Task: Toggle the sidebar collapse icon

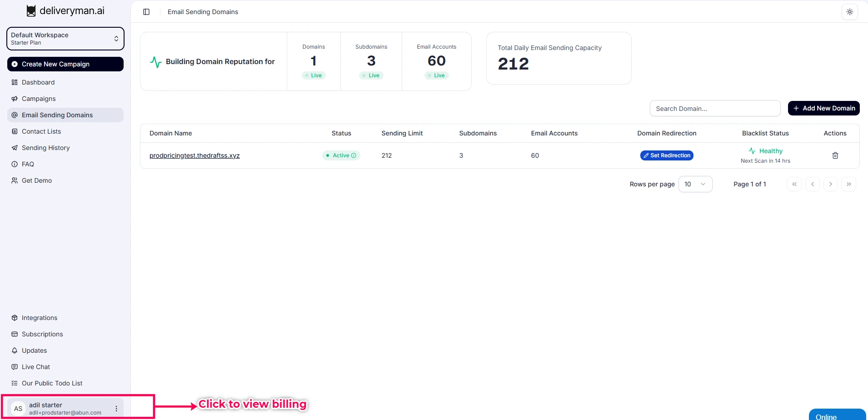Action: click(x=146, y=12)
